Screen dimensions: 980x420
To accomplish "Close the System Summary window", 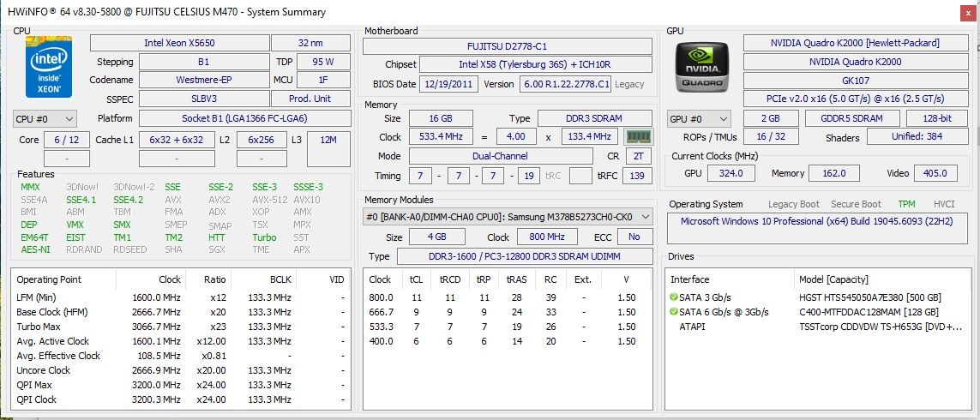I will 965,12.
